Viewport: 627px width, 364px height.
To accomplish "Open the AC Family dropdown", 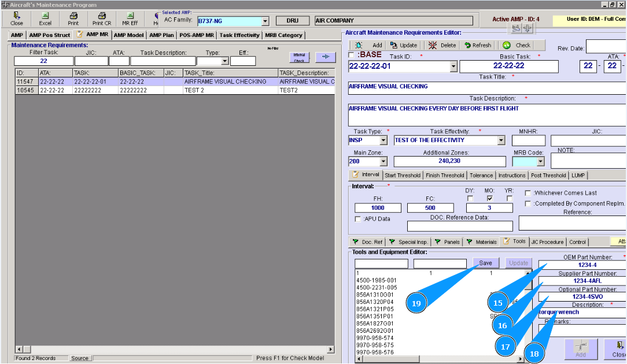I will click(x=265, y=21).
